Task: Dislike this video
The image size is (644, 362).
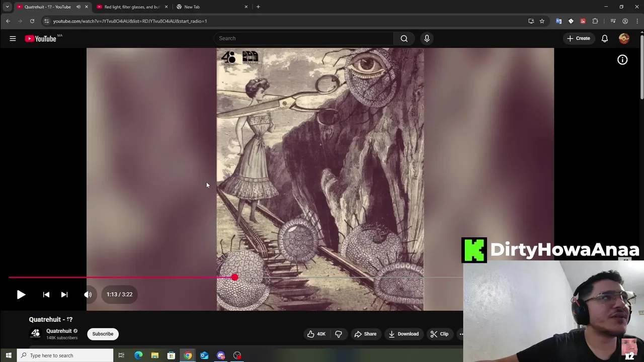Action: (x=339, y=334)
